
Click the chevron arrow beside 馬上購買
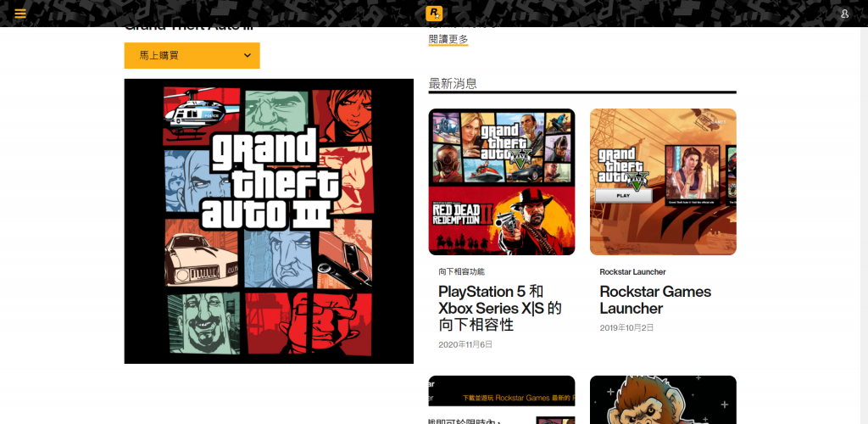248,55
